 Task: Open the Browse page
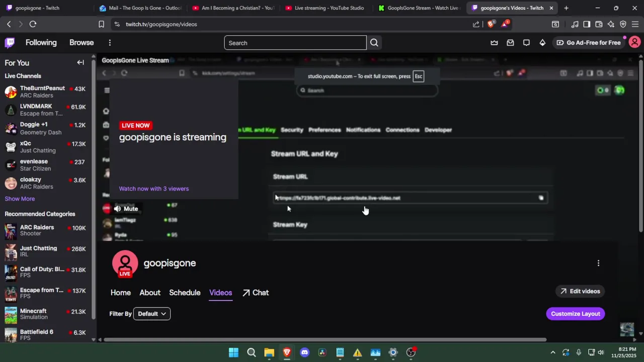tap(82, 43)
